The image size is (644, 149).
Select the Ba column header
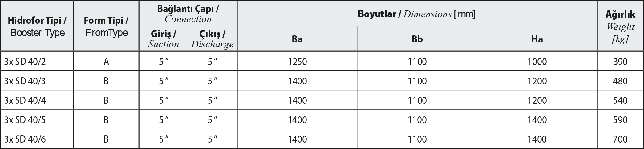[297, 39]
